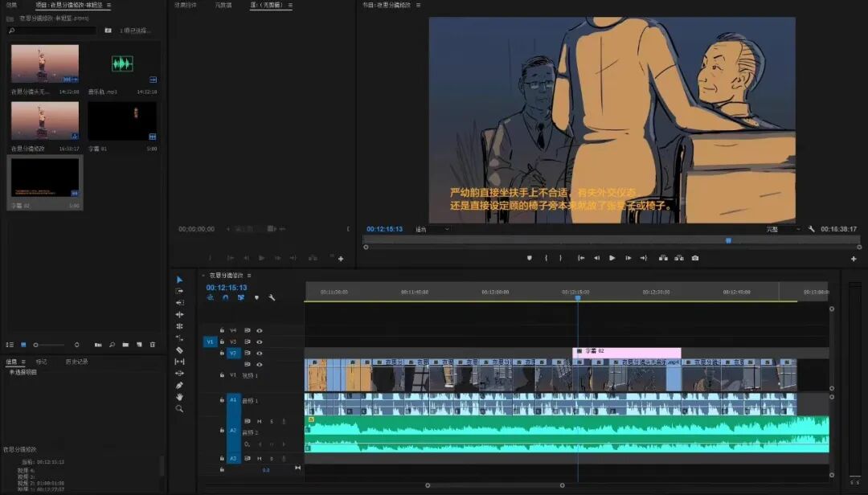The height and width of the screenshot is (495, 868).
Task: Open playback resolution dropdown
Action: pyautogui.click(x=783, y=229)
